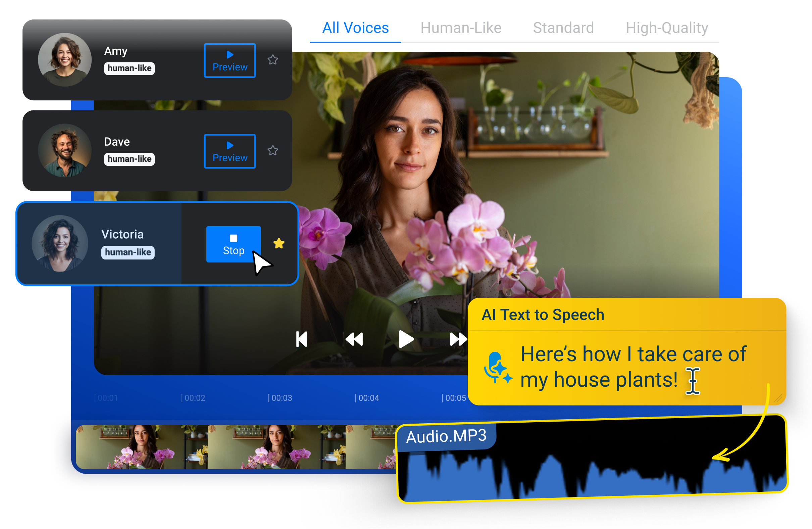Viewport: 812px width, 529px height.
Task: Click the 00:03 timeline marker
Action: (280, 398)
